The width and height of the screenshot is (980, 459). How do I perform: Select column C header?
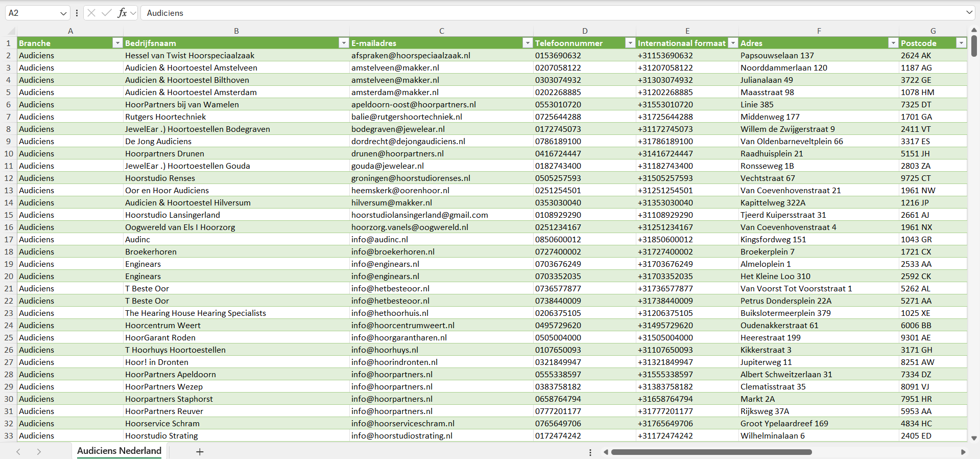(441, 31)
